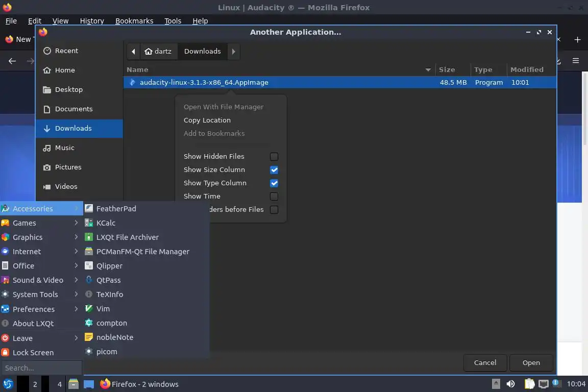Expand the Leave submenu
The image size is (588, 392).
[x=41, y=338]
